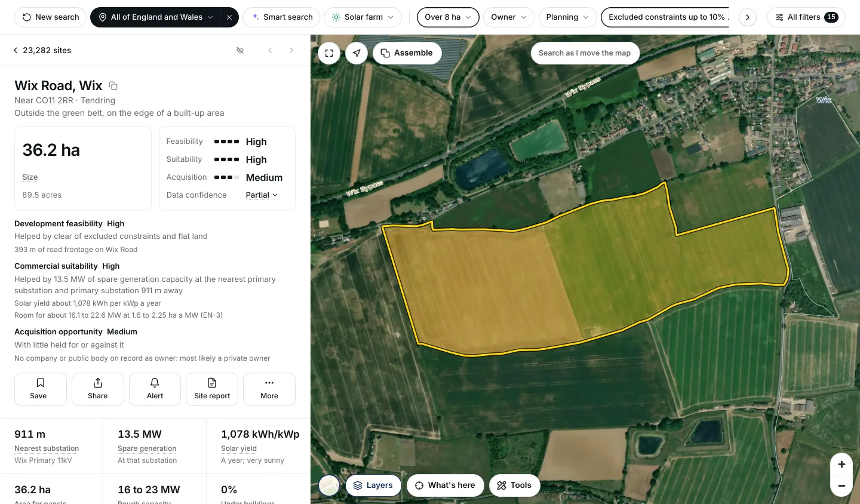This screenshot has width=860, height=504.
Task: Click the locate-me arrow on the map
Action: (x=357, y=53)
